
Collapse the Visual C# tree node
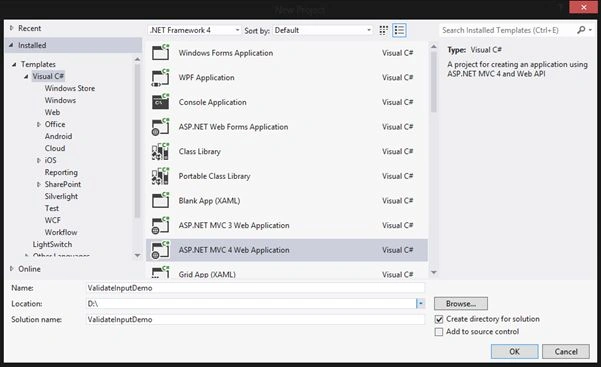click(x=26, y=76)
